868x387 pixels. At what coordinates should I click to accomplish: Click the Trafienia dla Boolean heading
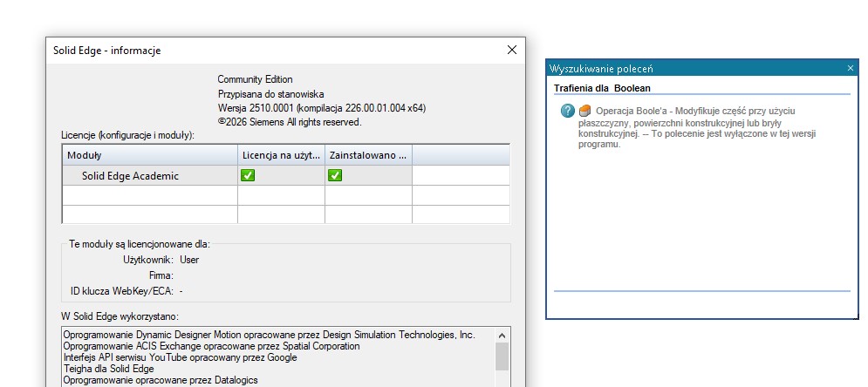pyautogui.click(x=602, y=88)
